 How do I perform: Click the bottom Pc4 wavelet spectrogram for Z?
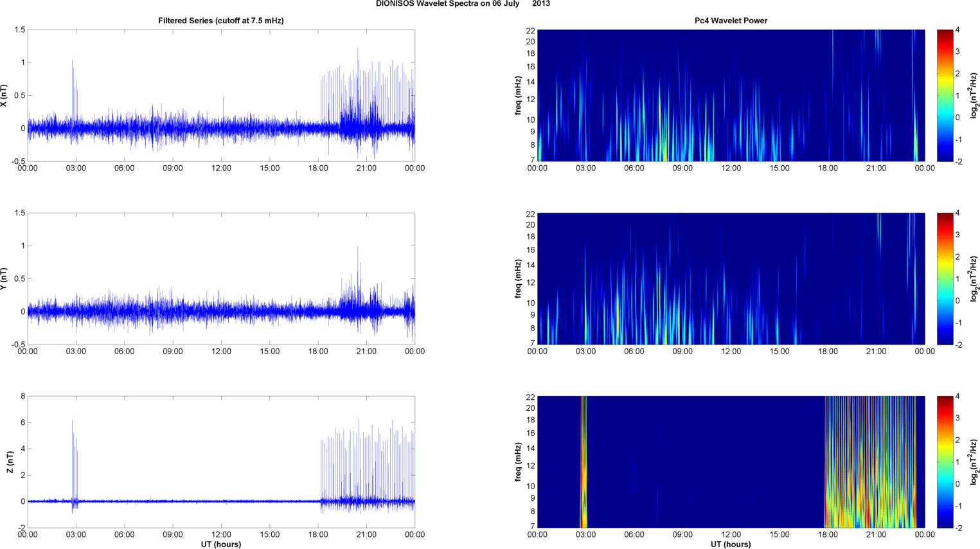[x=731, y=462]
